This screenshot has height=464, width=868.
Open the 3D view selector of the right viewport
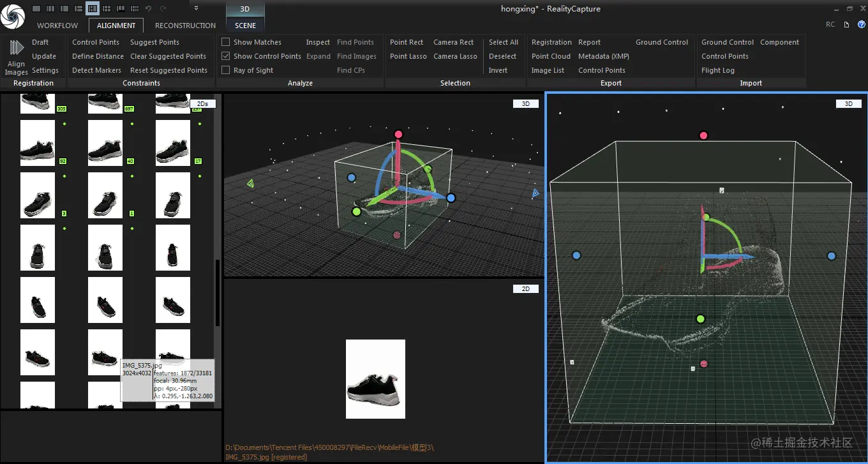coord(849,103)
